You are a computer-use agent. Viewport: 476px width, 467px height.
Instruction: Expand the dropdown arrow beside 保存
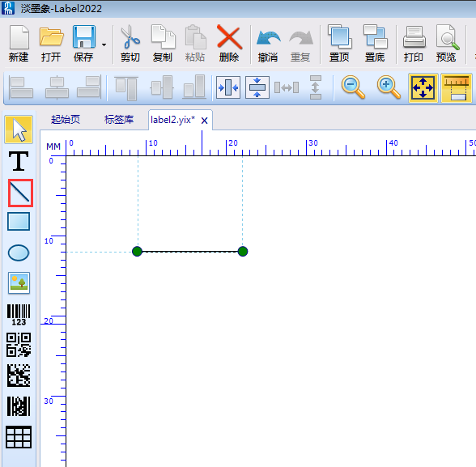click(x=104, y=45)
